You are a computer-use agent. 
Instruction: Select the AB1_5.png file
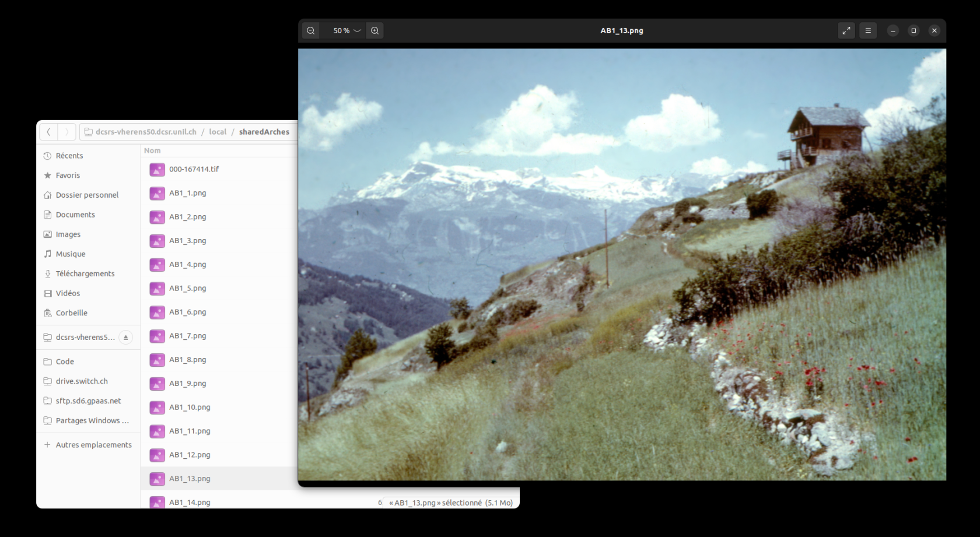pyautogui.click(x=187, y=289)
